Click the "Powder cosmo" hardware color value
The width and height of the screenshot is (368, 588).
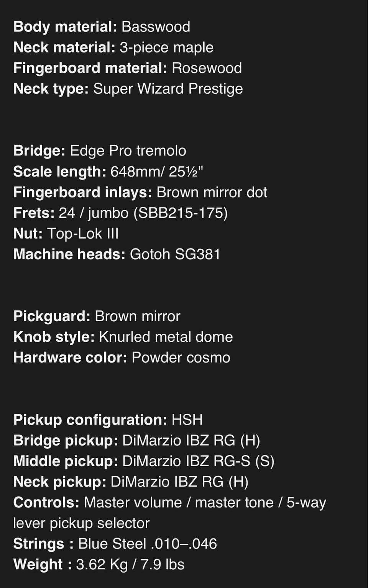[x=181, y=358]
